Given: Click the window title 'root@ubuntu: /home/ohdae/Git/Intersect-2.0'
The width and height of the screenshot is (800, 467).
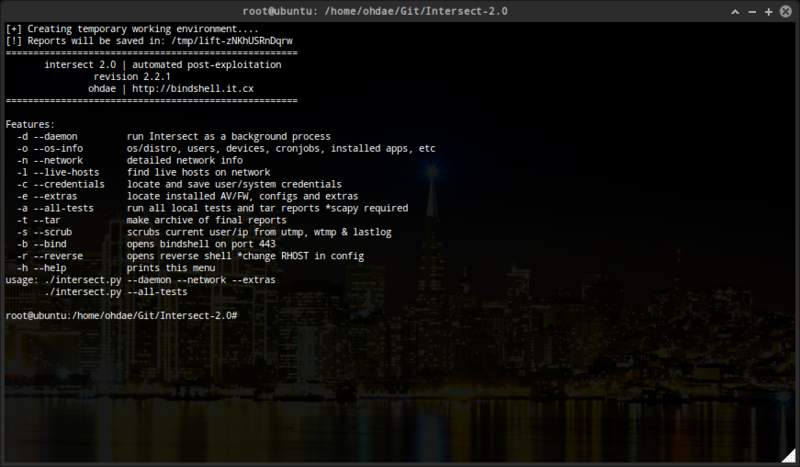Looking at the screenshot, I should tap(375, 11).
